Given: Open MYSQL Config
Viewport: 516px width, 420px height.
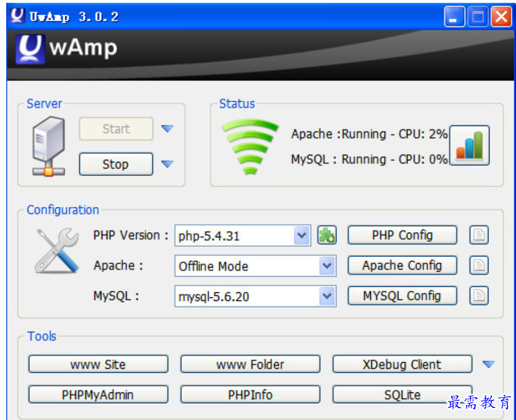Looking at the screenshot, I should point(402,296).
